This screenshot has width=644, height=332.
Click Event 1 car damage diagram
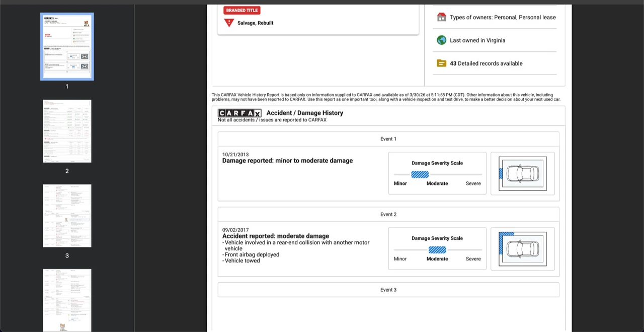pyautogui.click(x=522, y=174)
